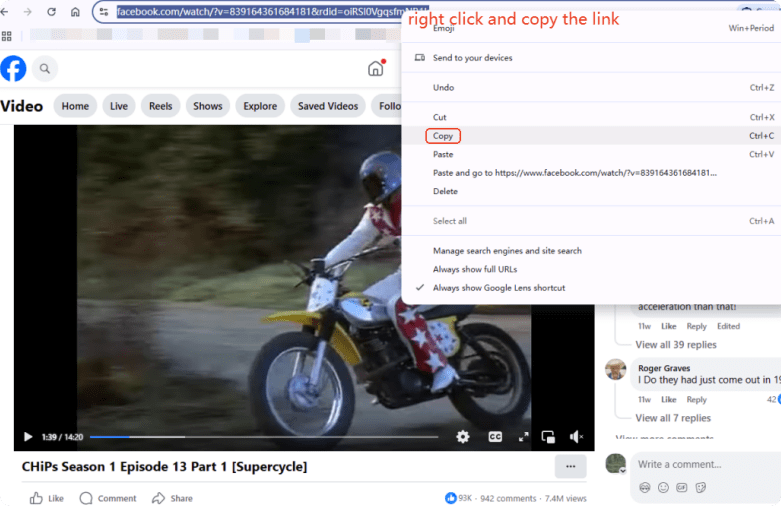Open the Reels tab

[160, 106]
